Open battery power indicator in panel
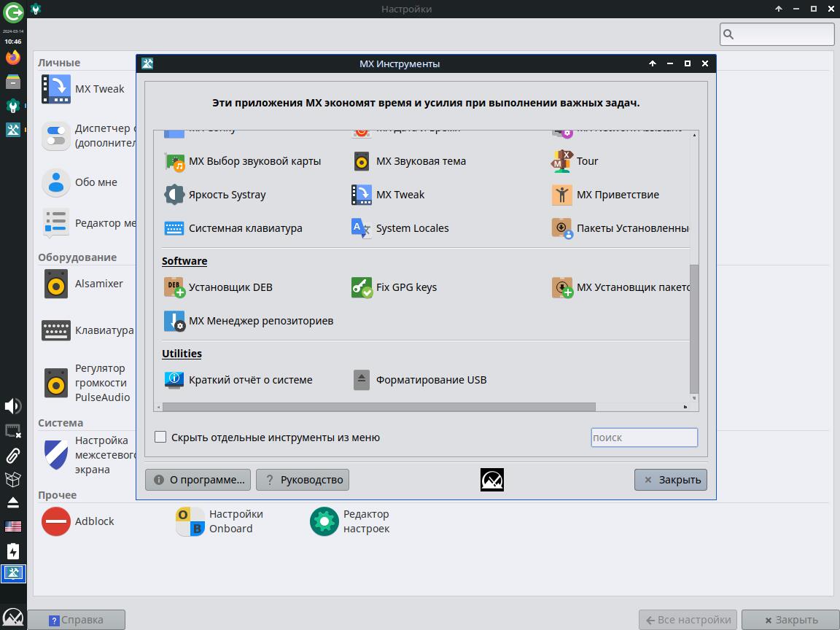Image resolution: width=840 pixels, height=630 pixels. (13, 551)
